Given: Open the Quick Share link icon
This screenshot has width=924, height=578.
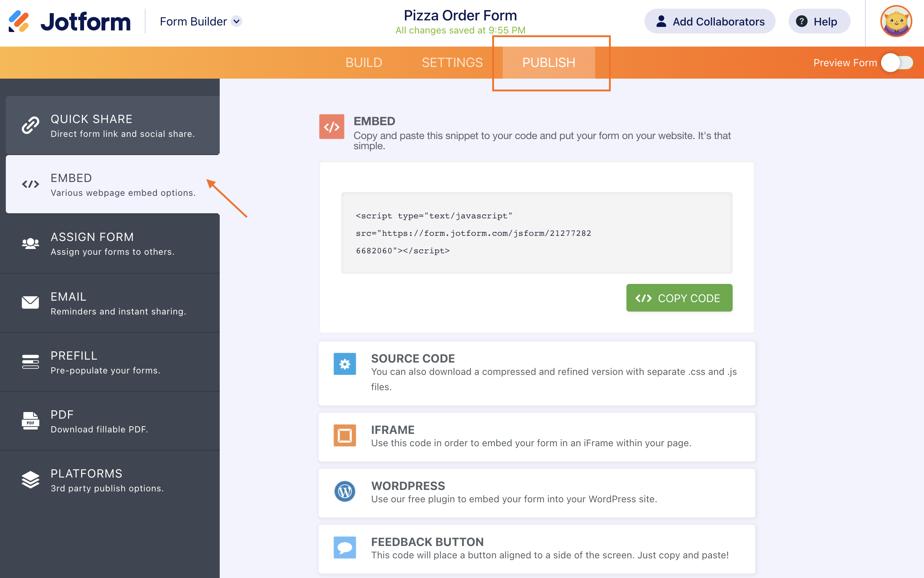Looking at the screenshot, I should click(x=30, y=125).
